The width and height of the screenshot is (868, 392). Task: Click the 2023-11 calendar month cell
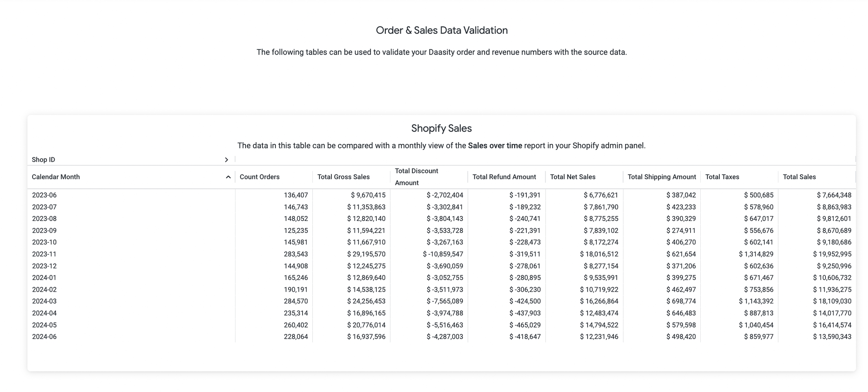tap(44, 254)
